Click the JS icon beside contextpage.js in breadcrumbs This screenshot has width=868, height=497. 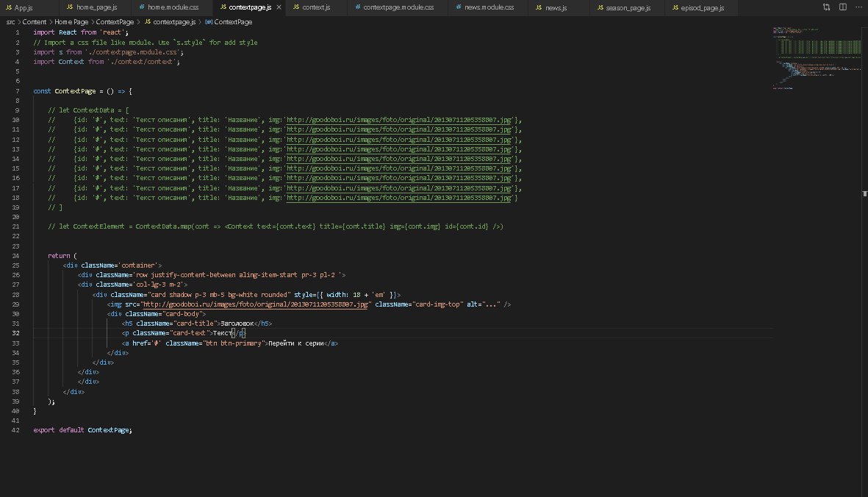click(x=146, y=22)
